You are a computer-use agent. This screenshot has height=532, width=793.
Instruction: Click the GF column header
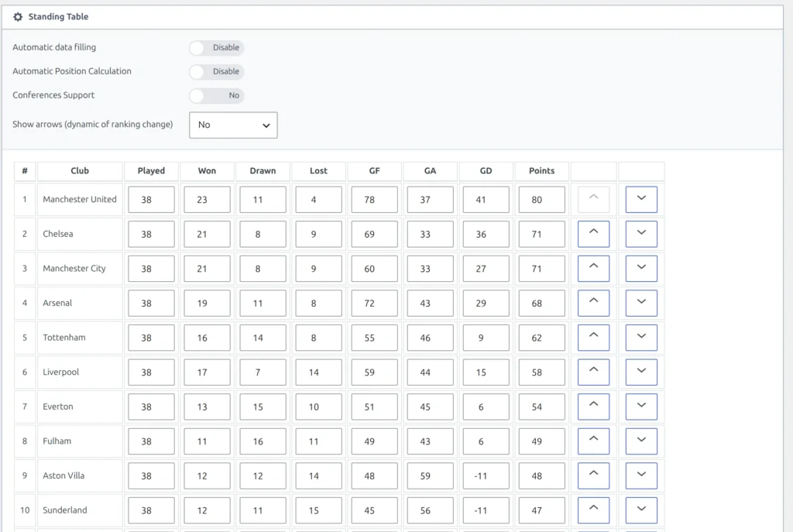[374, 171]
